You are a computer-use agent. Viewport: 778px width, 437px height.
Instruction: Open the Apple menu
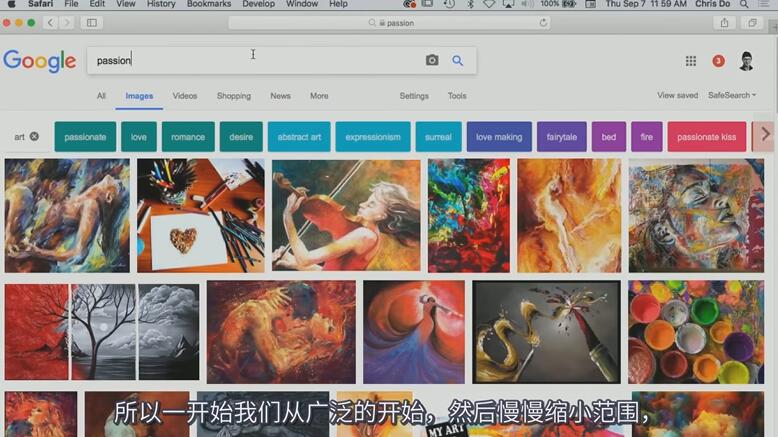pyautogui.click(x=11, y=4)
